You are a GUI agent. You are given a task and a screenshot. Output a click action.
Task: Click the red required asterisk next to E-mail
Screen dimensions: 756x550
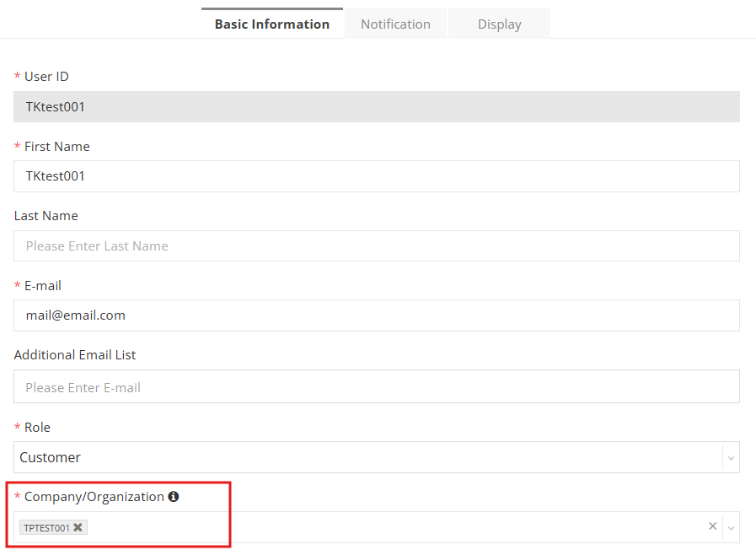16,285
